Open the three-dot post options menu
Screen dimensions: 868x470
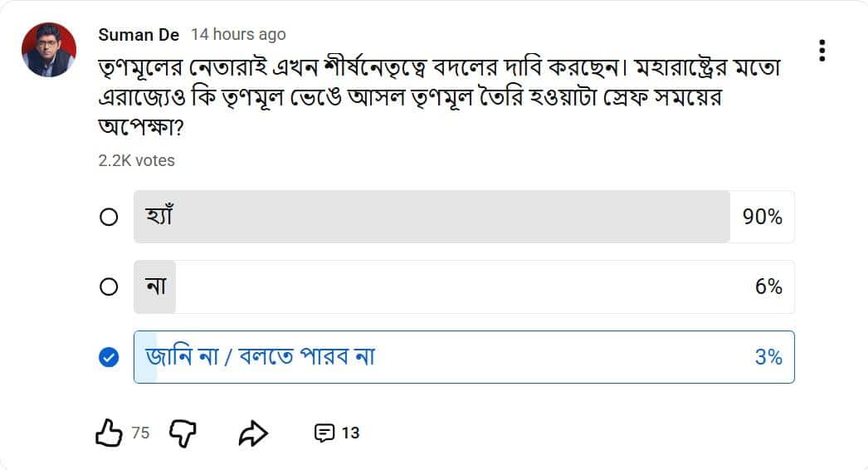click(822, 51)
